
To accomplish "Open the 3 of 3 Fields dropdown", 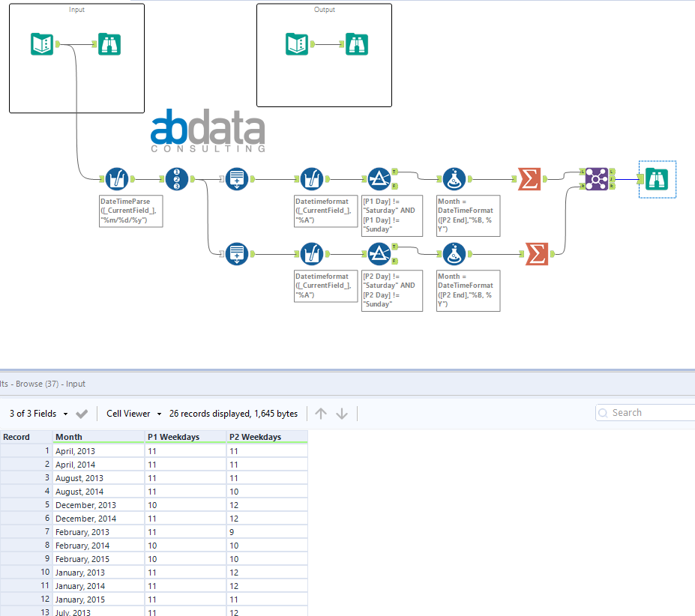I will [39, 414].
